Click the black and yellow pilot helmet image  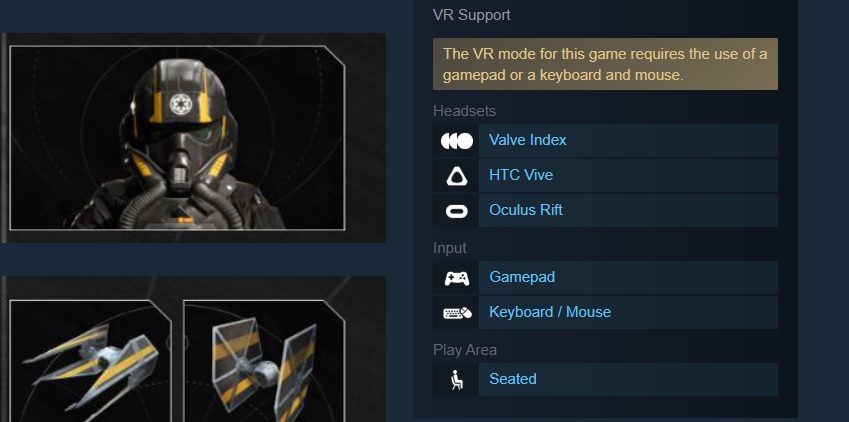point(177,138)
